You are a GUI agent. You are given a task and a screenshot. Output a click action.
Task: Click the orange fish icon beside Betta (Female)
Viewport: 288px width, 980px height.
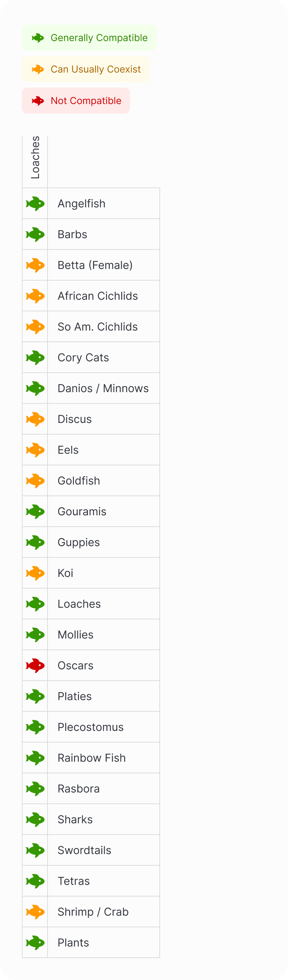coord(35,265)
